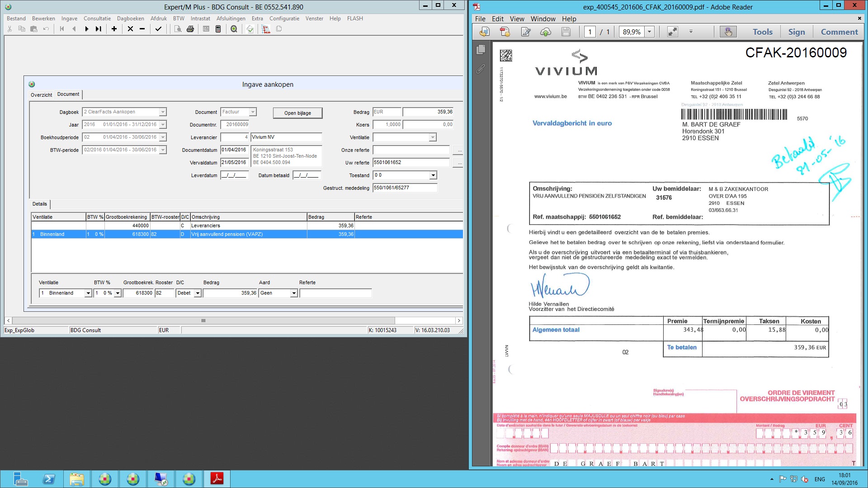This screenshot has height=488, width=868.
Task: Expand the Jaar 2016 dropdown
Action: click(x=163, y=125)
